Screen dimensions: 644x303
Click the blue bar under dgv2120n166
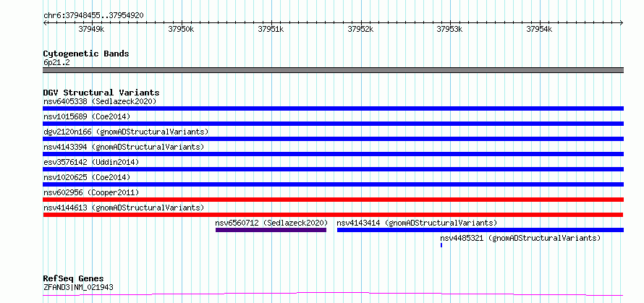tap(333, 139)
